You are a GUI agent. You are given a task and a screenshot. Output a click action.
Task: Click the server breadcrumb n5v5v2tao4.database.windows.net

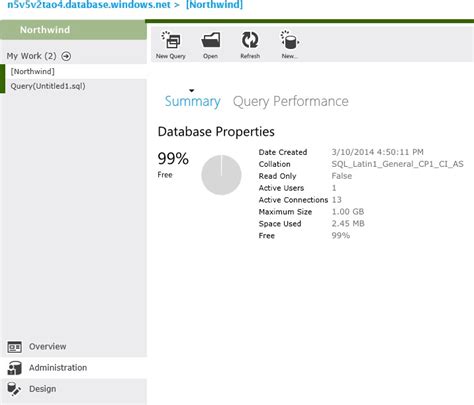[89, 5]
